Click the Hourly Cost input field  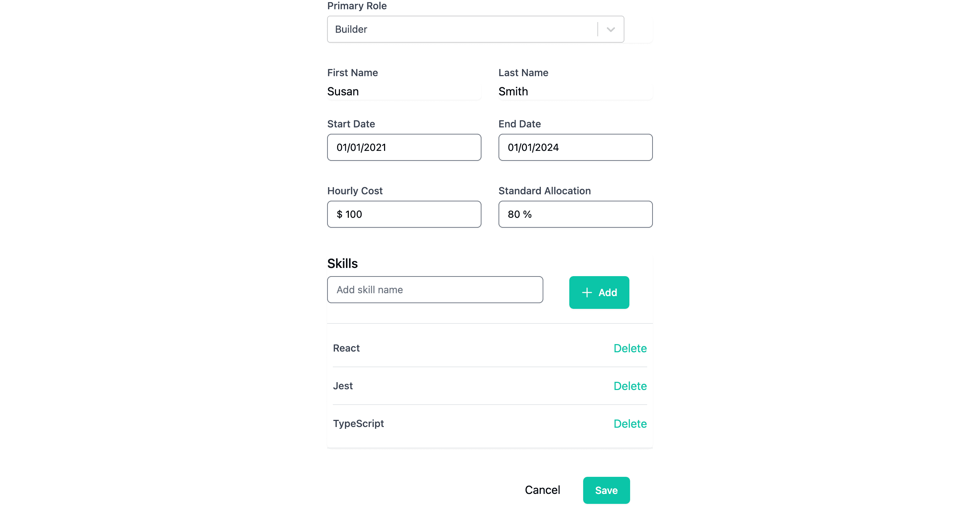click(x=404, y=214)
